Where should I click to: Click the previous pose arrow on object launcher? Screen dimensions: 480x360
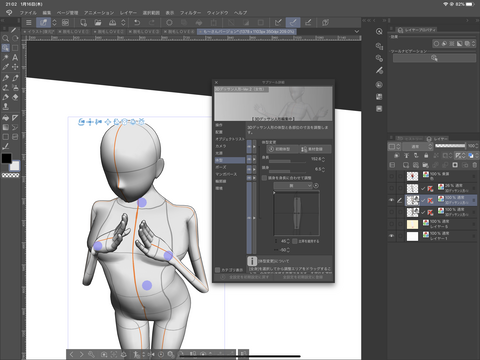pyautogui.click(x=71, y=354)
